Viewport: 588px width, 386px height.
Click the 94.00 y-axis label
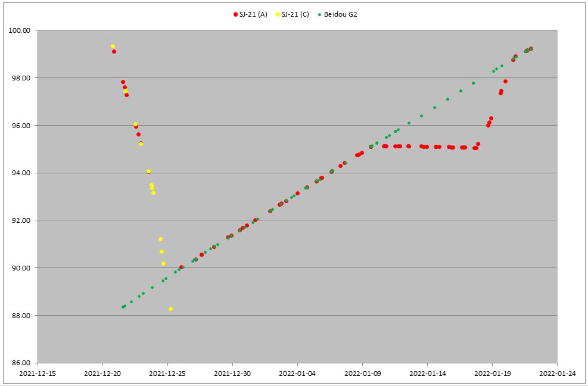[21, 173]
